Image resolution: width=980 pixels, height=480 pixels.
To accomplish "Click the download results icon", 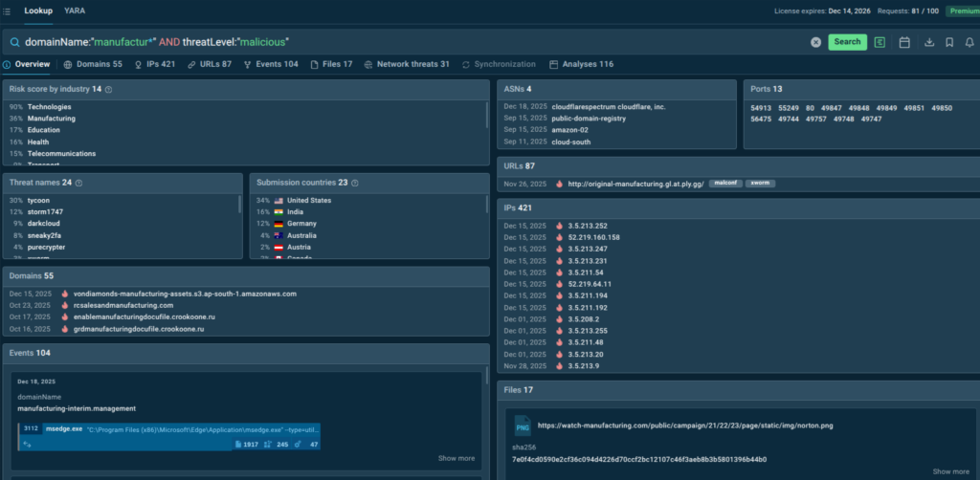I will click(928, 42).
